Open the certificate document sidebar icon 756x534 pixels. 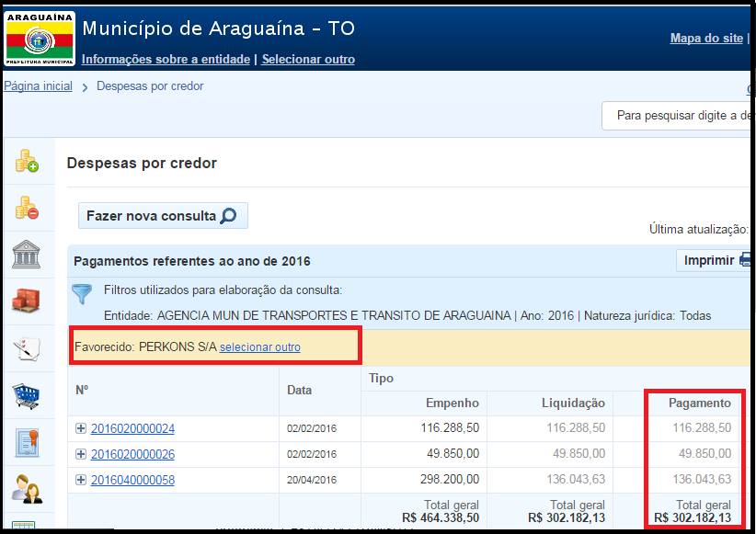point(27,443)
